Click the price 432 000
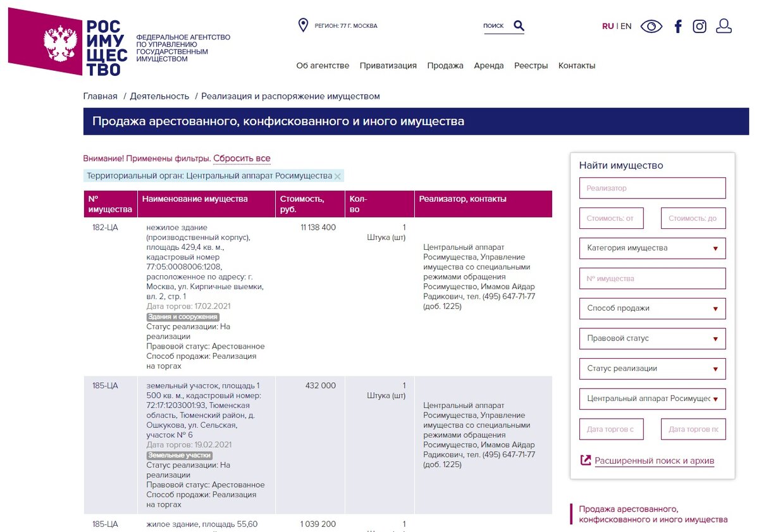 click(x=321, y=385)
